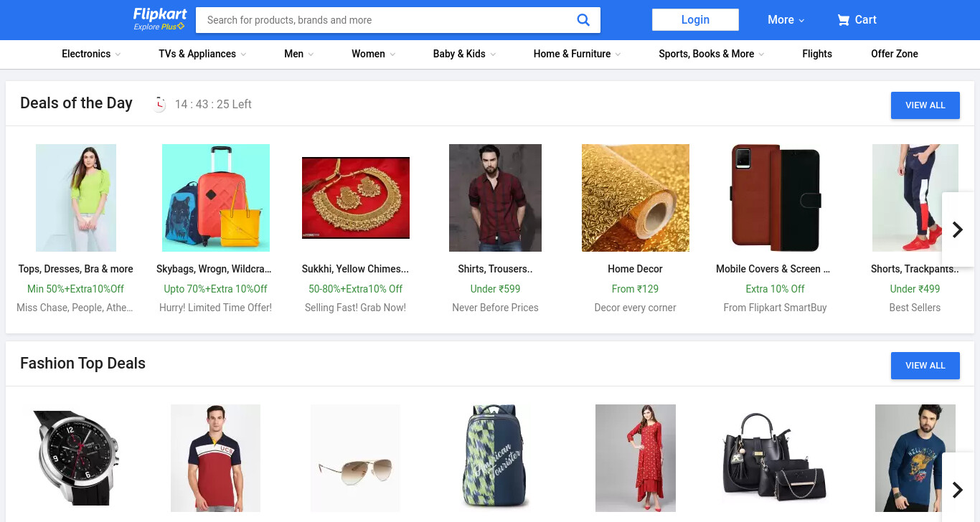Click the Upto 70%+Extra 10%Off offer text
Viewport: 980px width, 522px height.
click(x=215, y=289)
